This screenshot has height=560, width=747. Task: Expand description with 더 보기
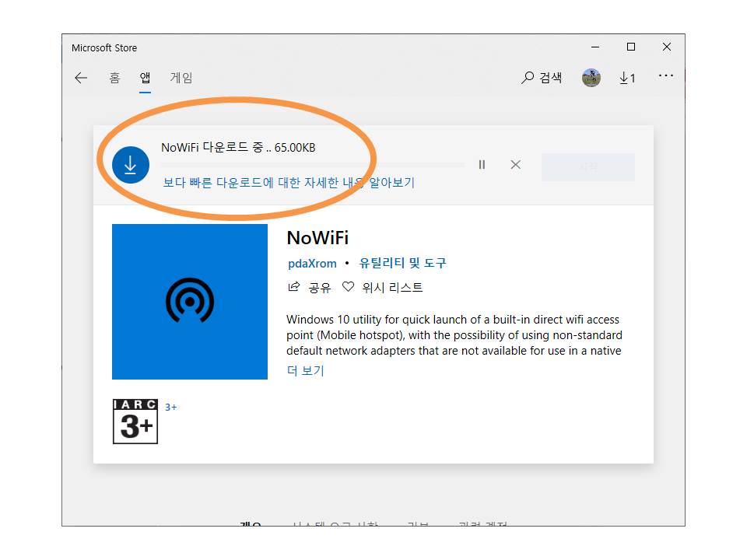coord(305,370)
